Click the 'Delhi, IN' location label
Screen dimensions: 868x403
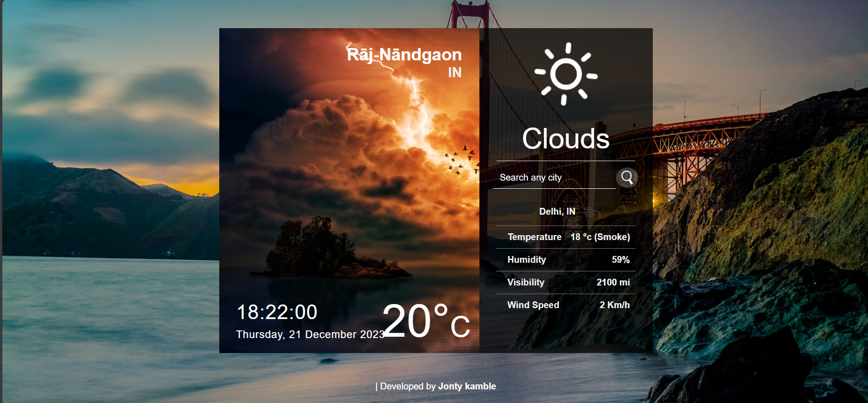(x=557, y=211)
